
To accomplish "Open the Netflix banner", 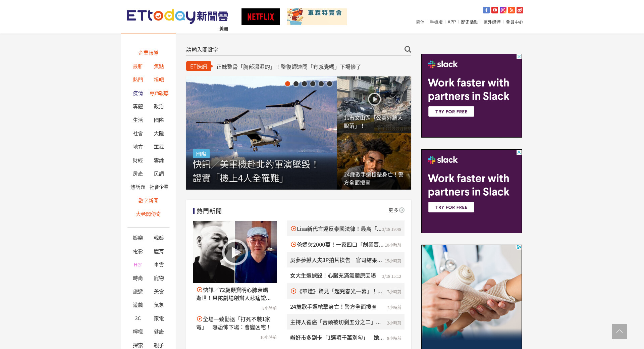I will 261,17.
